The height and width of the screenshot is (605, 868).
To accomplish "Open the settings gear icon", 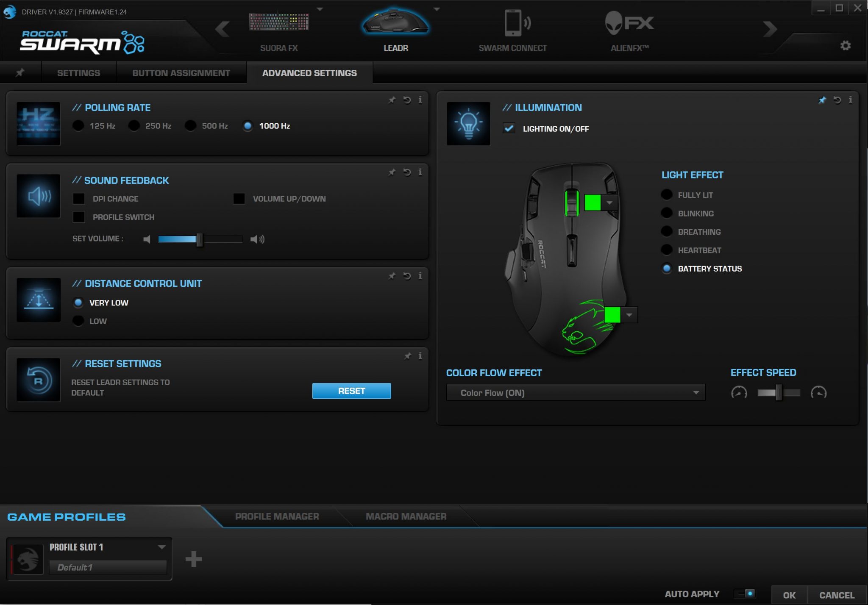I will (845, 45).
